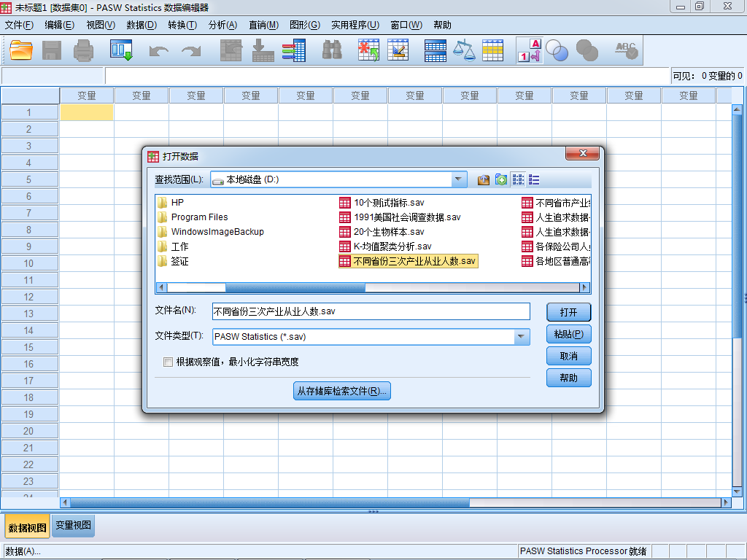
Task: Click the 打开 button
Action: coord(568,312)
